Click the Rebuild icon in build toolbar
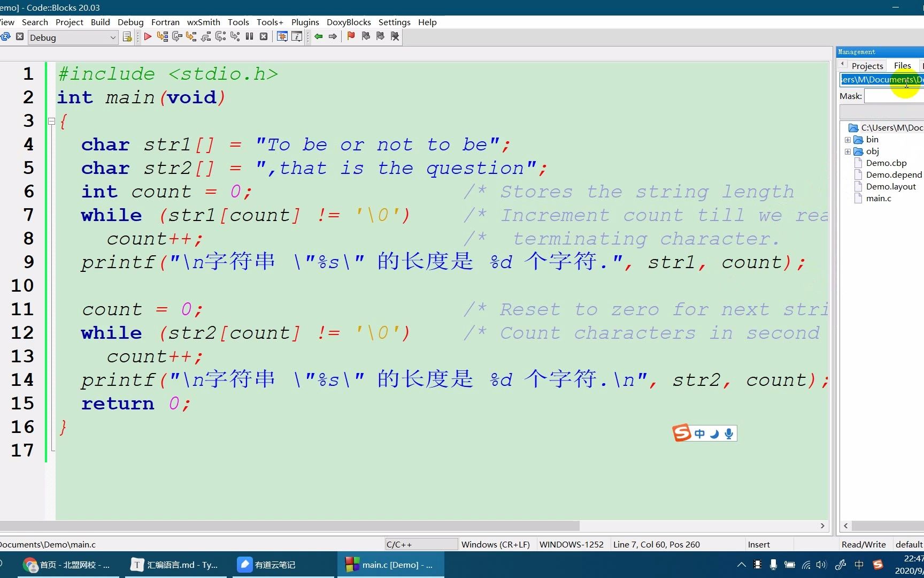Image resolution: width=924 pixels, height=578 pixels. 6,36
